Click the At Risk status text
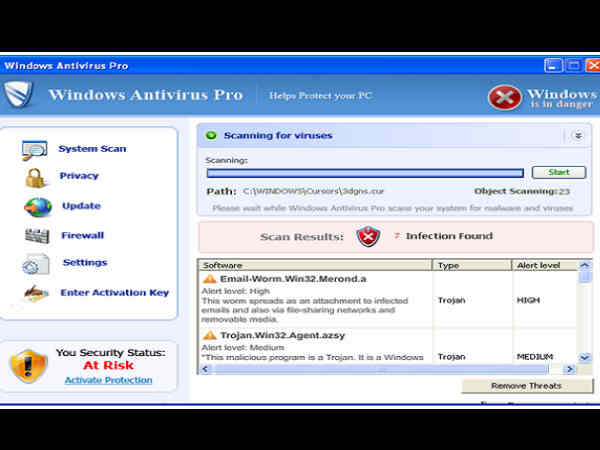This screenshot has width=600, height=450. click(x=108, y=365)
